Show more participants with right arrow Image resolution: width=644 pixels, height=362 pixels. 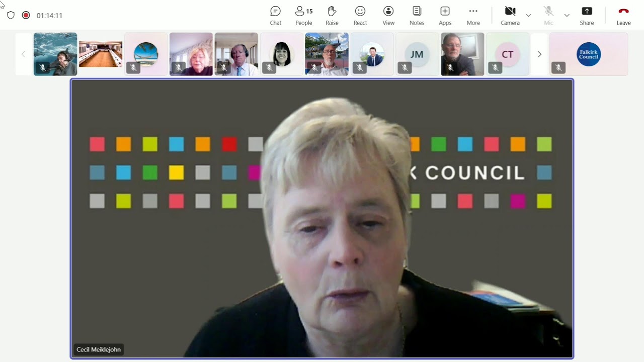point(539,54)
